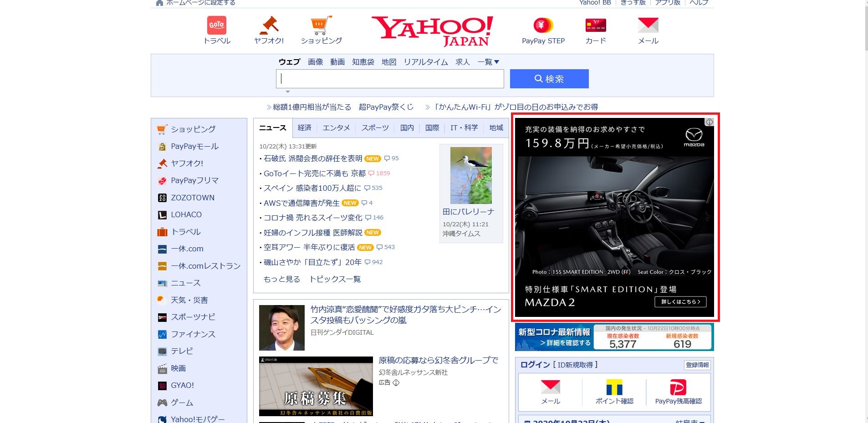Click the PayPay STEP icon
The width and height of the screenshot is (868, 423).
point(542,26)
